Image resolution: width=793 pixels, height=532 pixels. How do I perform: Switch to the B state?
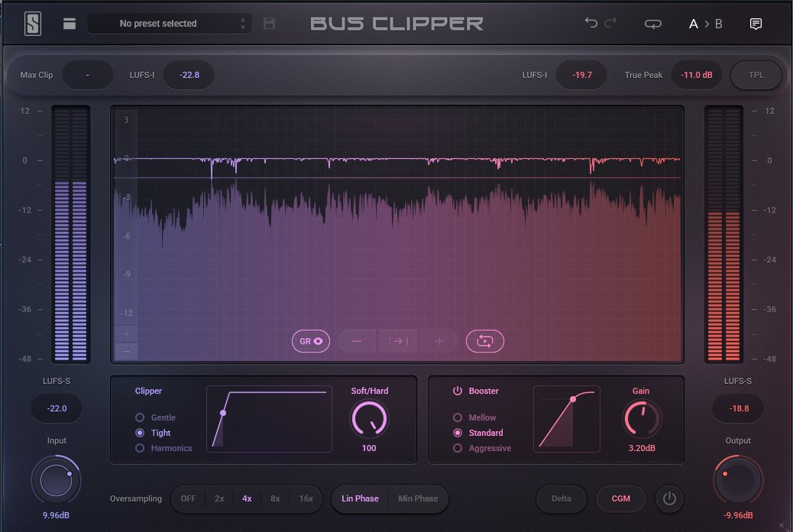[x=718, y=24]
